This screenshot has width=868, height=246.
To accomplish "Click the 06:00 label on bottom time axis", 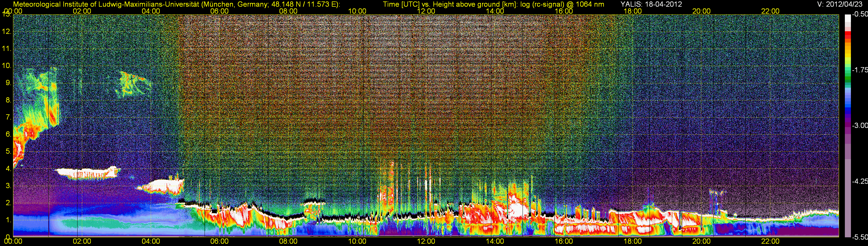I will pyautogui.click(x=219, y=241).
